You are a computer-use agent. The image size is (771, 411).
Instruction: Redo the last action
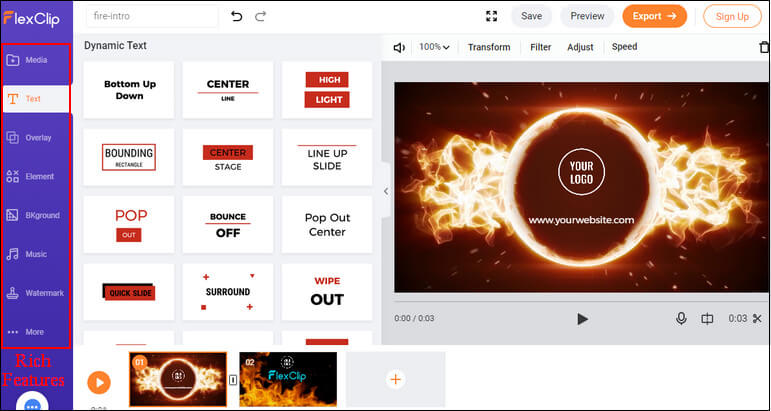point(261,17)
